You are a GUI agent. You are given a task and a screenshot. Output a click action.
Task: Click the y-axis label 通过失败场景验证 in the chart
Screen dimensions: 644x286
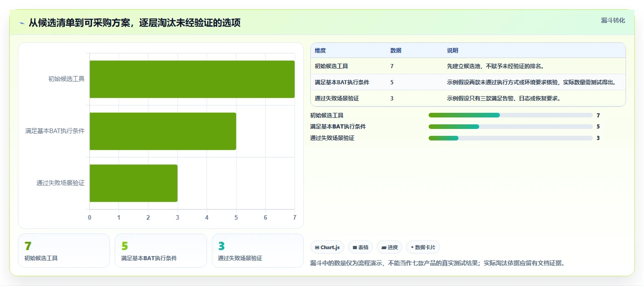tap(61, 183)
